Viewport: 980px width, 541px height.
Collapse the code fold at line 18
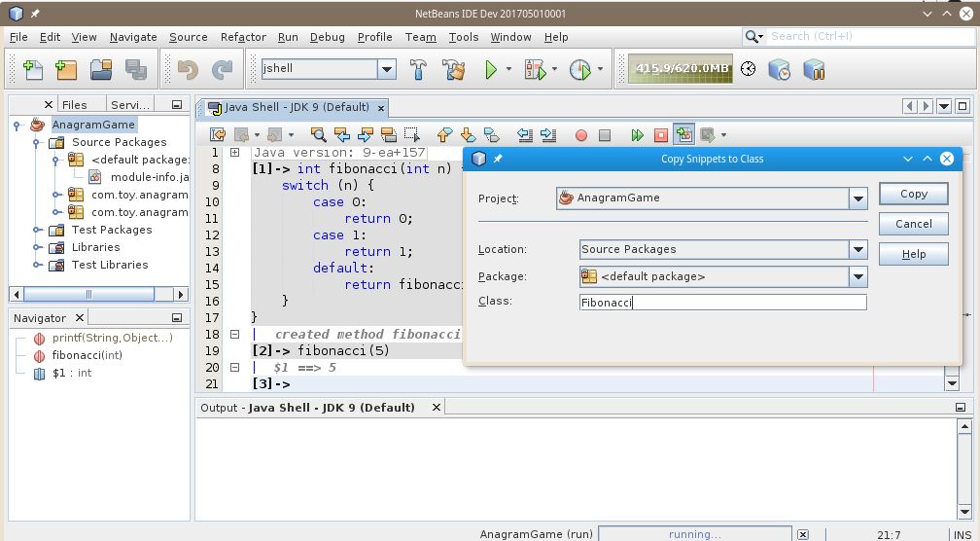point(234,334)
